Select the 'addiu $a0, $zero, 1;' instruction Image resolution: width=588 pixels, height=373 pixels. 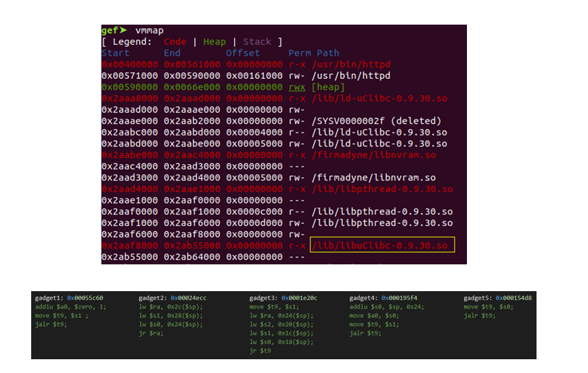pos(70,306)
